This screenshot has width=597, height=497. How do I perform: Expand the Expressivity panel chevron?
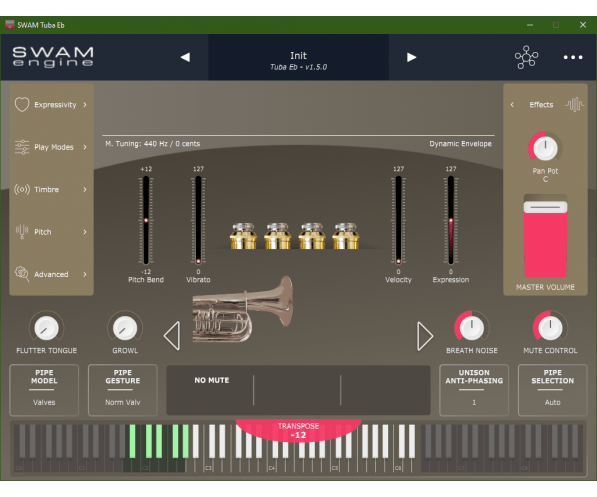85,104
